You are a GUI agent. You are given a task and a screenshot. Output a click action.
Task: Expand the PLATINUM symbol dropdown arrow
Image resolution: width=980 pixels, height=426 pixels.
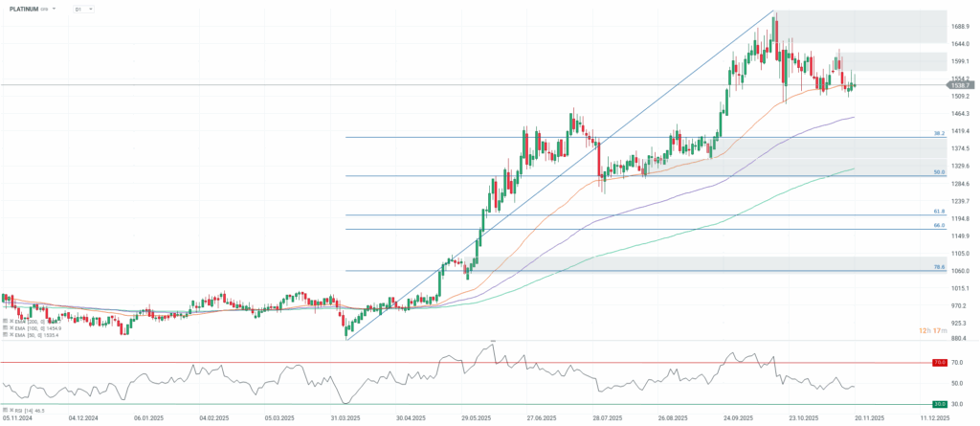pos(54,9)
